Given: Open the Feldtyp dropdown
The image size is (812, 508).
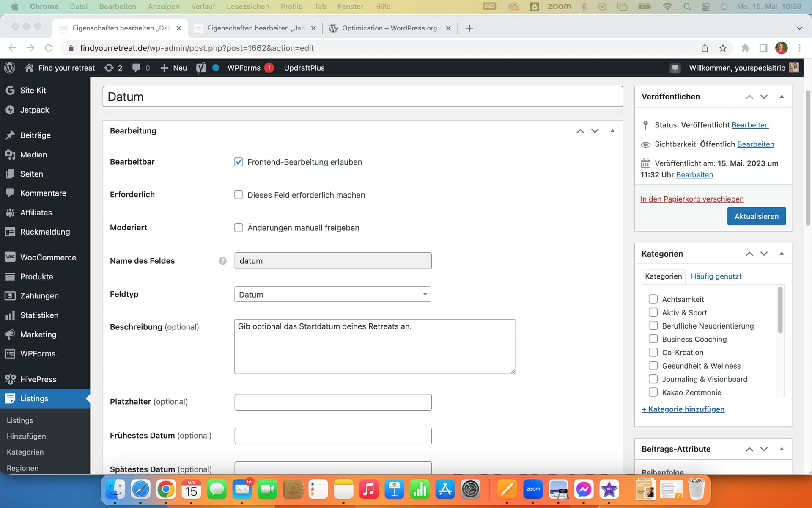Looking at the screenshot, I should tap(332, 294).
